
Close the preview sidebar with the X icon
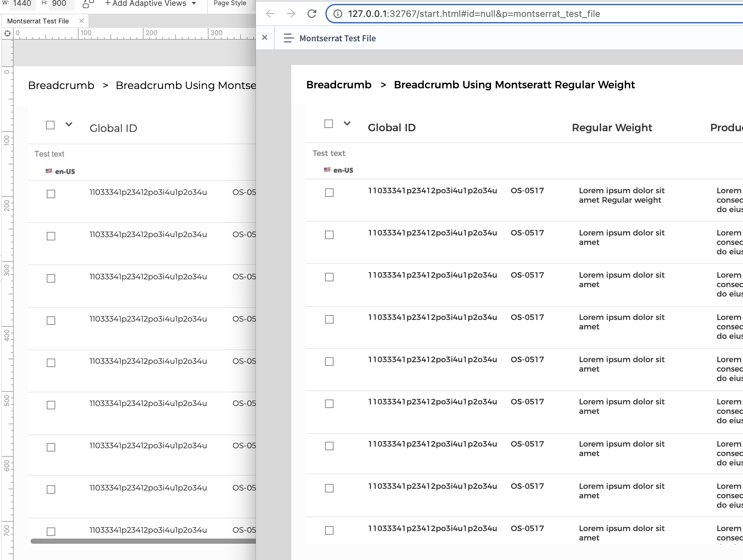pos(265,38)
